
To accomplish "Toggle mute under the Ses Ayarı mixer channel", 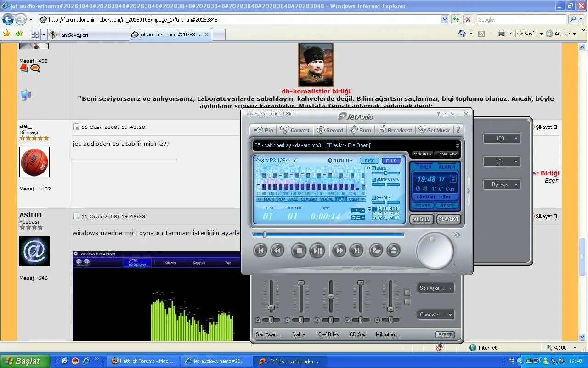I will 258,320.
